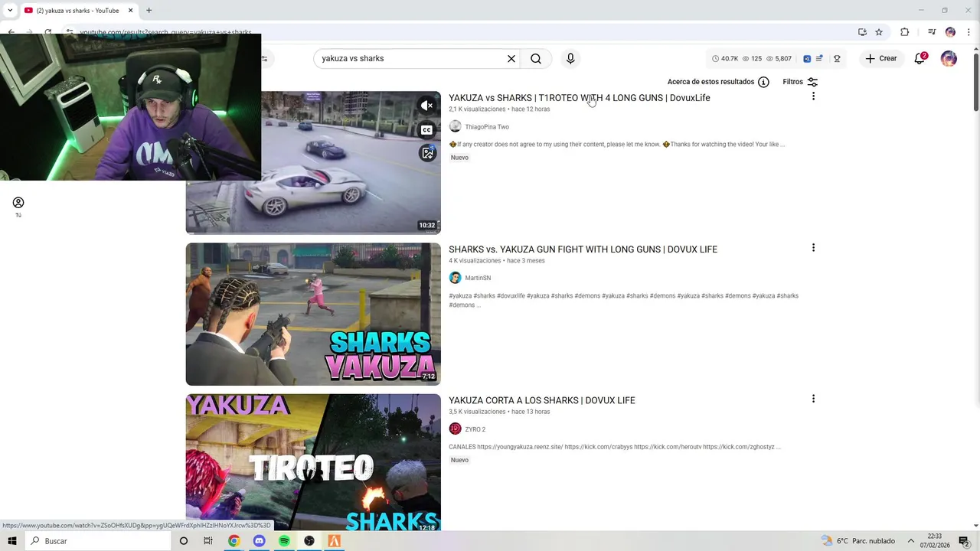Click the image icon below CC on preview
The width and height of the screenshot is (980, 551).
(427, 154)
